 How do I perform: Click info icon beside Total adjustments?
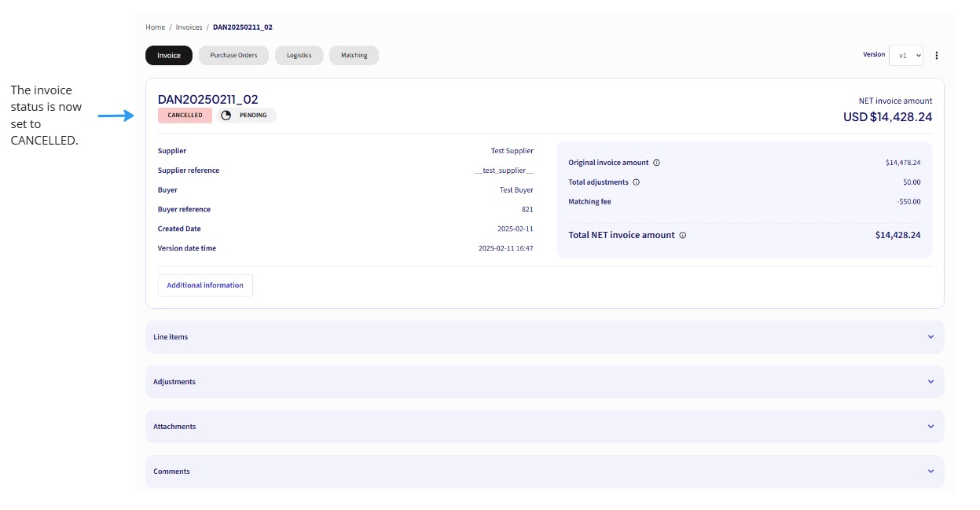pyautogui.click(x=636, y=182)
